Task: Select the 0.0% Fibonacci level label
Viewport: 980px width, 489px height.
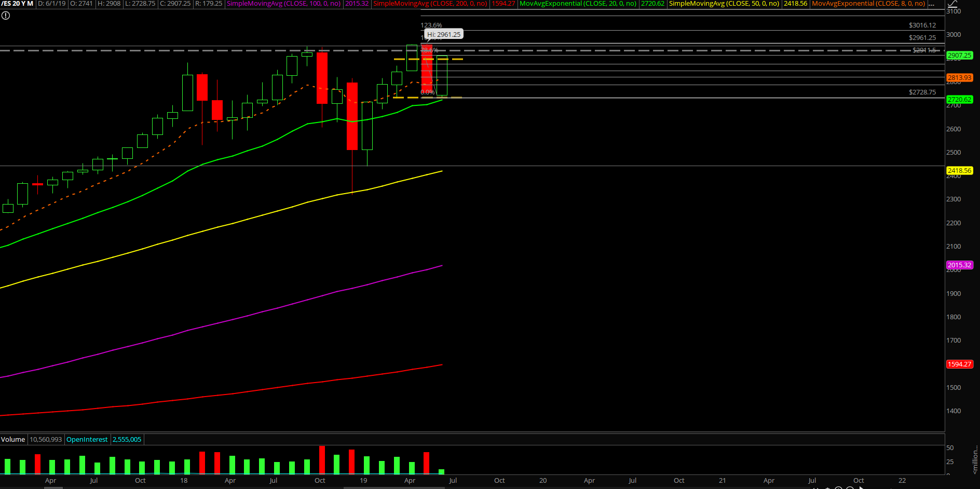Action: pyautogui.click(x=427, y=92)
